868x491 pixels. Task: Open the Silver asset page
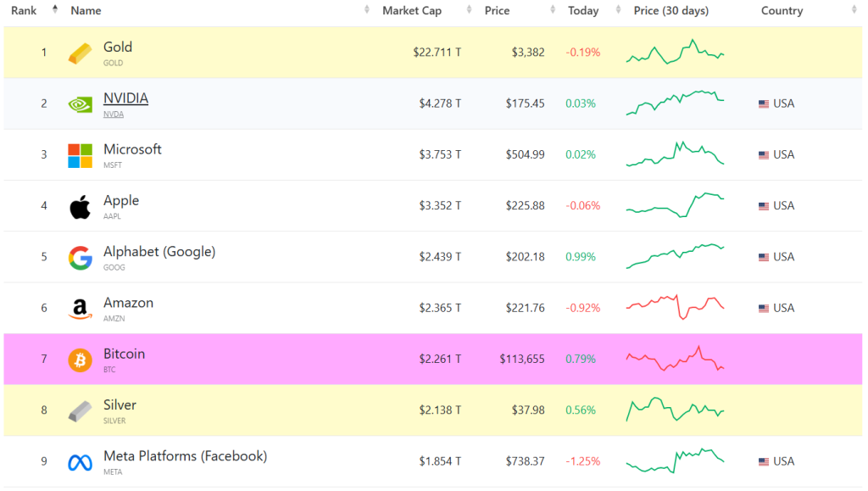(x=120, y=405)
